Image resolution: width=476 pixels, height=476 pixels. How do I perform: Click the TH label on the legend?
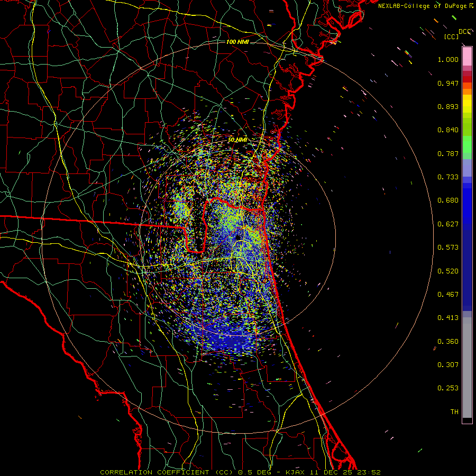click(454, 412)
